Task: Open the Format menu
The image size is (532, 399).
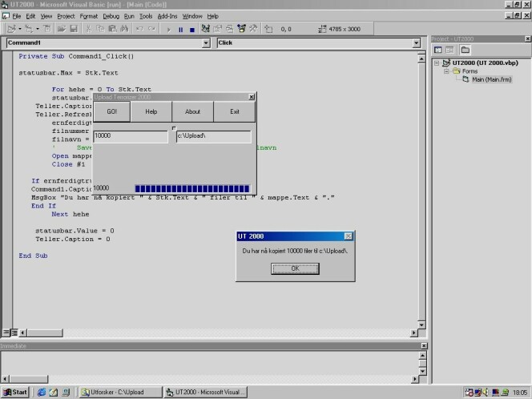Action: point(89,16)
